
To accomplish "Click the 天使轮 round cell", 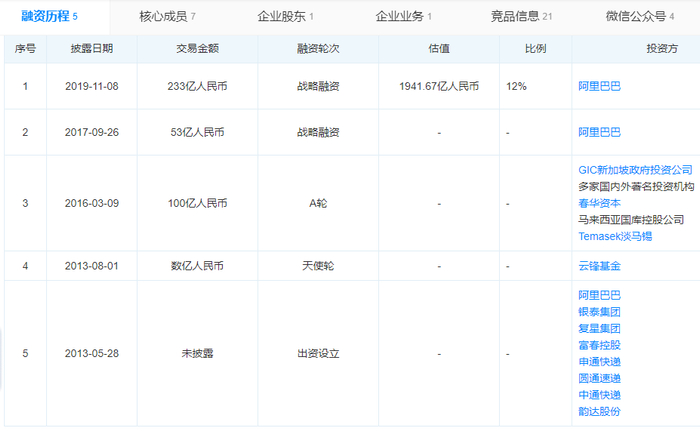I will [318, 266].
